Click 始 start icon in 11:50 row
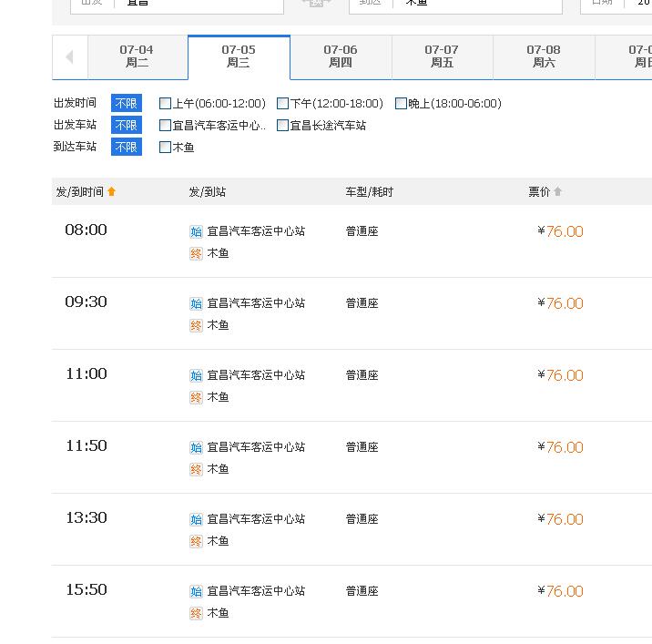 point(196,447)
